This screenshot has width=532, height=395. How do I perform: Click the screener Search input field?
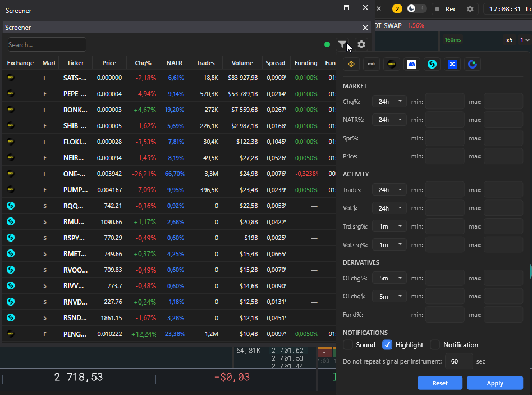47,45
